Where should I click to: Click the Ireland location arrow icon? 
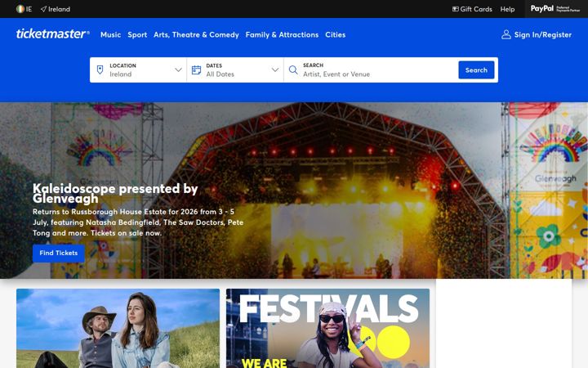[x=43, y=9]
